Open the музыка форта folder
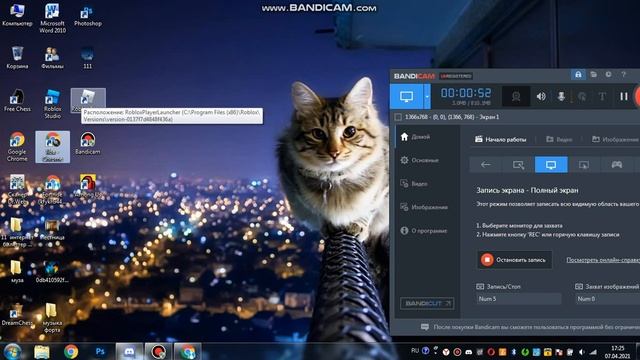 coord(52,318)
